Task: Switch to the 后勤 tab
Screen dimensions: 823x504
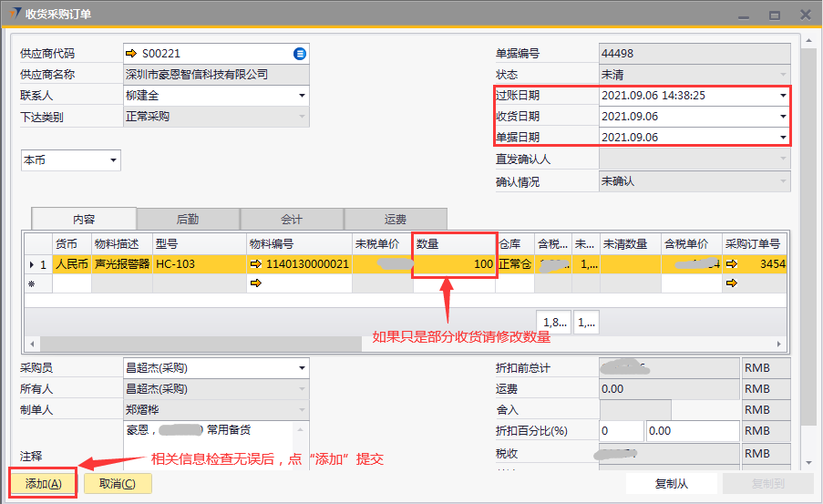Action: tap(188, 220)
